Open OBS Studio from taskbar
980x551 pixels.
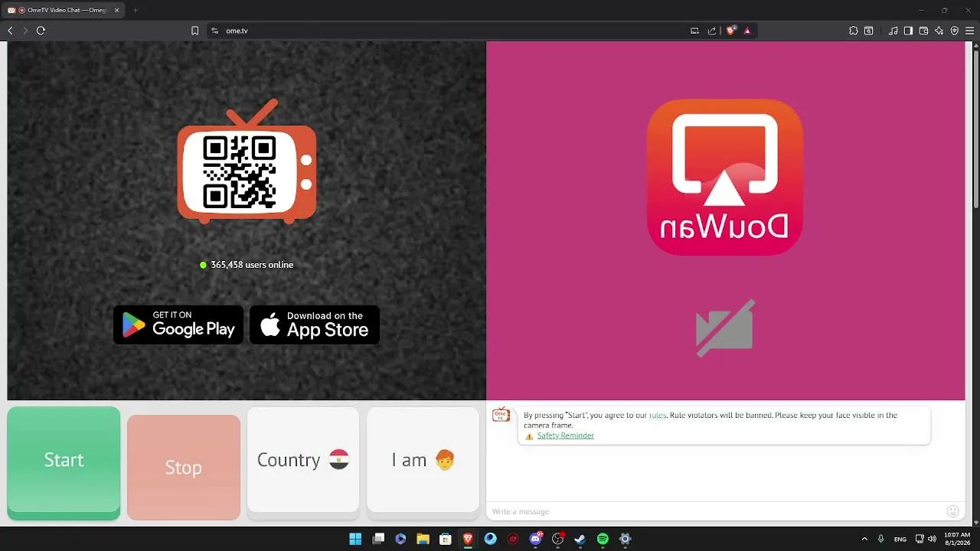558,539
